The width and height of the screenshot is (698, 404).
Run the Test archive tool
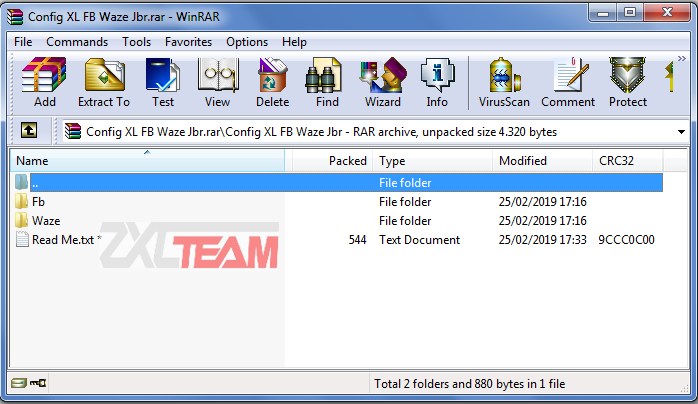coord(162,82)
